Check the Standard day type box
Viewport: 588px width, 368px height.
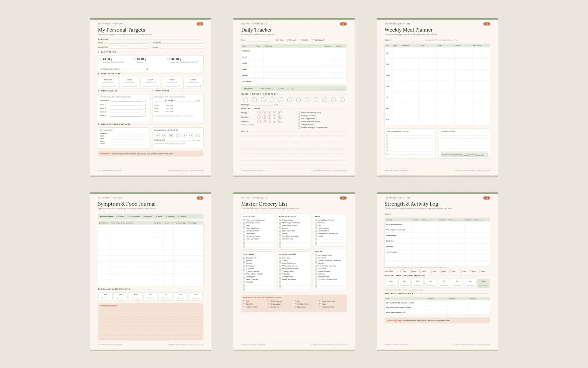(287, 40)
